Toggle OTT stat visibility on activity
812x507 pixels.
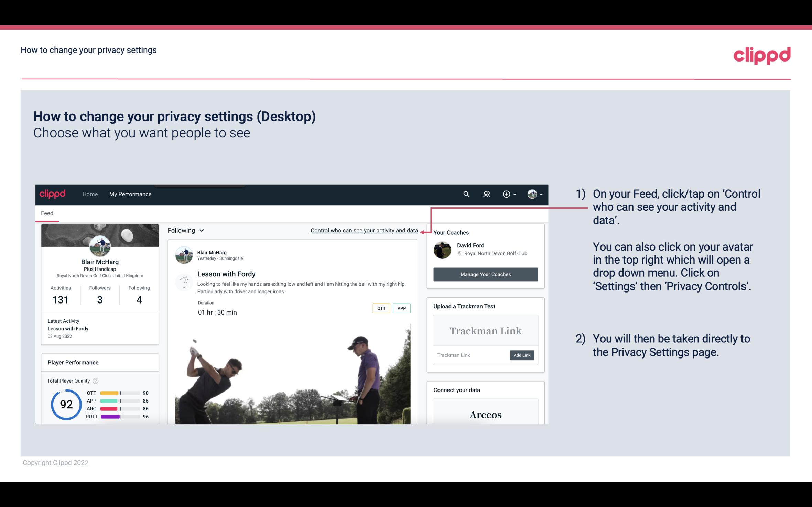[x=381, y=307]
